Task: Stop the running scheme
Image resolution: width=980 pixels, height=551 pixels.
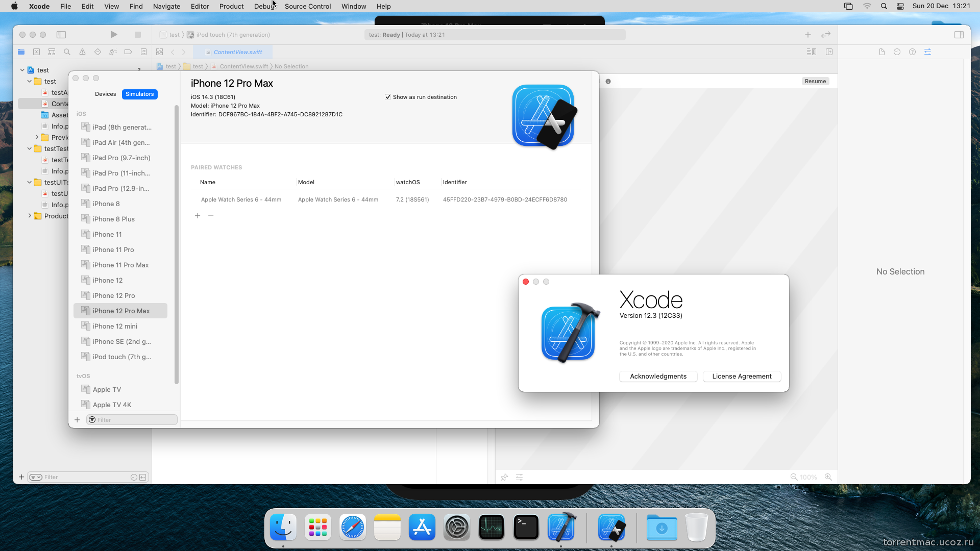Action: 137,35
